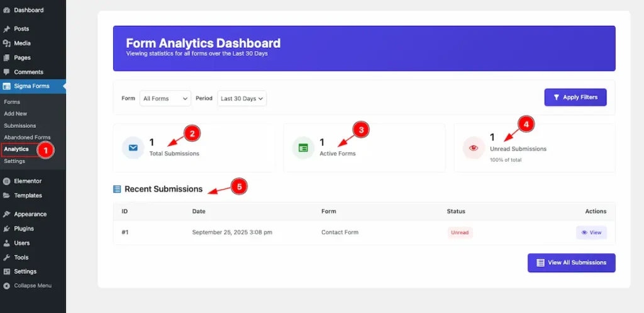Screen dimensions: 644x313
Task: Open the Comments menu
Action: [x=28, y=72]
